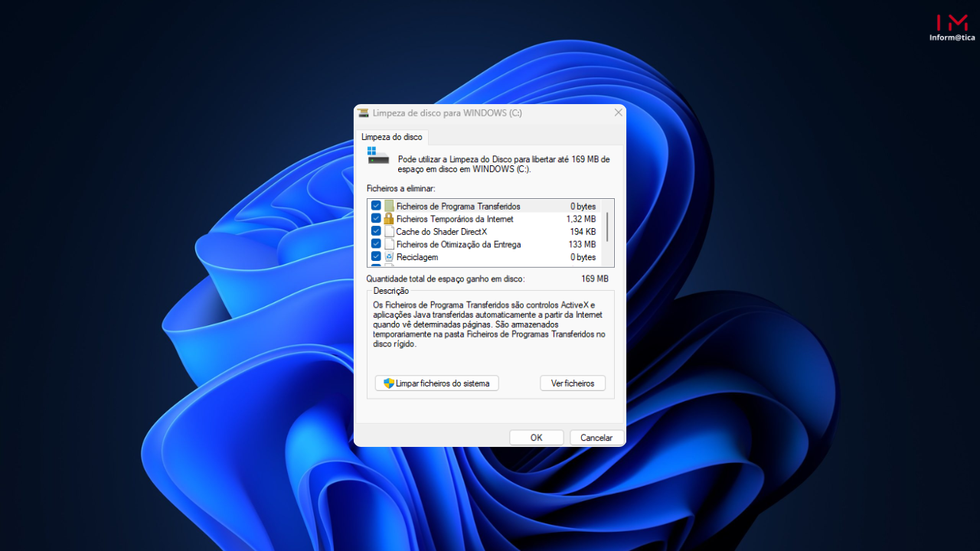This screenshot has height=551, width=980.
Task: Click the file icon for Cache do Shader DirectX
Action: tap(389, 231)
